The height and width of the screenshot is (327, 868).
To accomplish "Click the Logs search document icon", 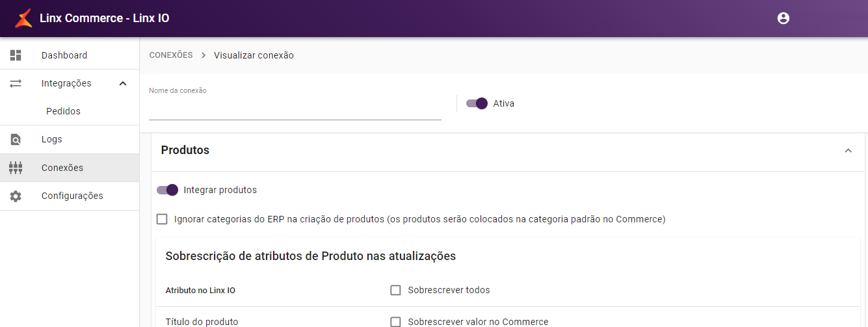I will [x=16, y=139].
